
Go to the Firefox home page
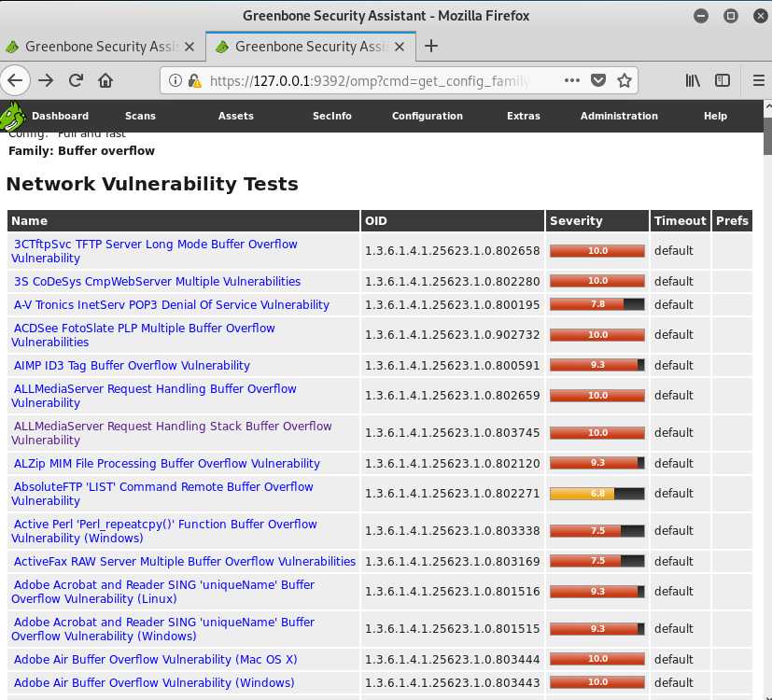click(x=105, y=80)
